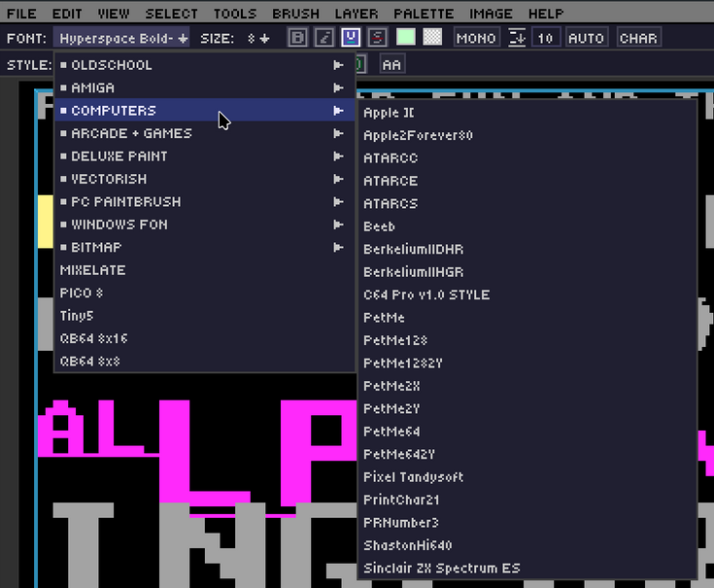The height and width of the screenshot is (588, 714).
Task: Select the PetMe2Y font
Action: (527, 408)
